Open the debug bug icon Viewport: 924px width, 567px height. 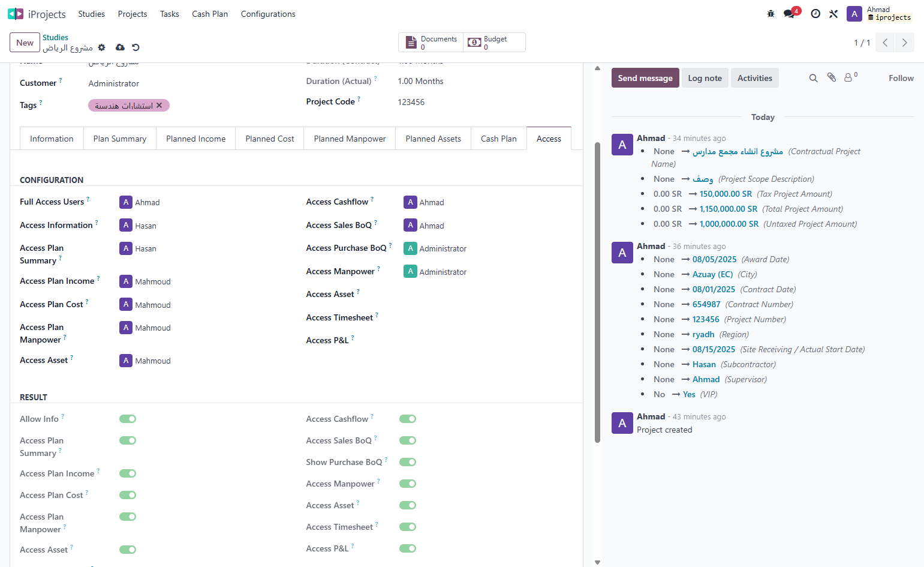coord(770,14)
